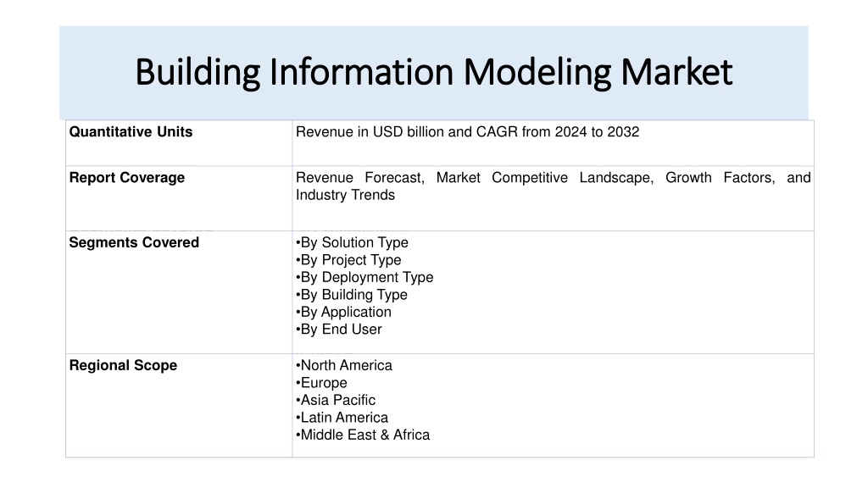
Task: Select the Latin America item
Action: click(342, 417)
